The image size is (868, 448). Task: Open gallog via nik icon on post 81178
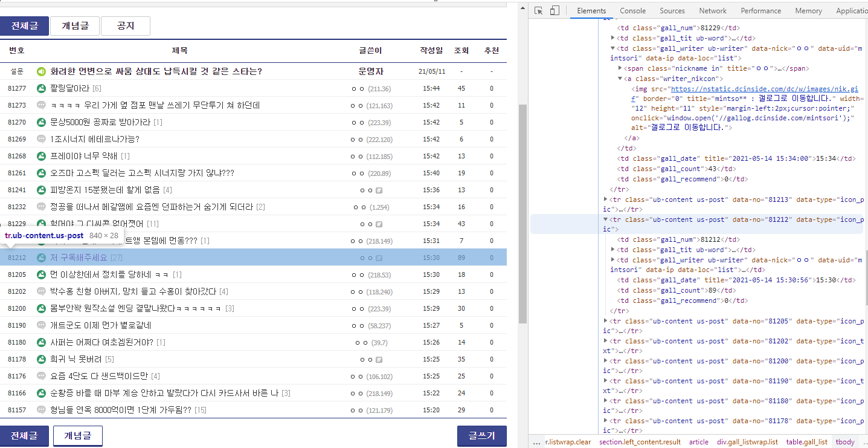[x=379, y=360]
